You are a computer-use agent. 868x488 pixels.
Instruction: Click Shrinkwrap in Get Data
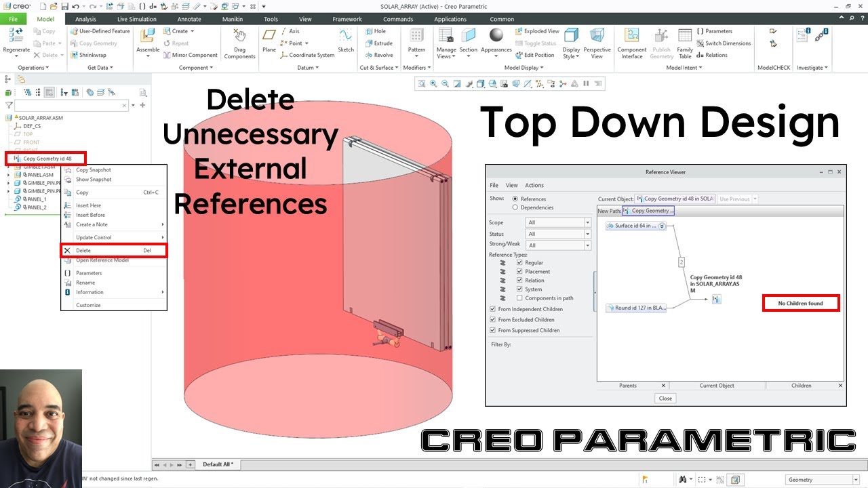[x=88, y=56]
